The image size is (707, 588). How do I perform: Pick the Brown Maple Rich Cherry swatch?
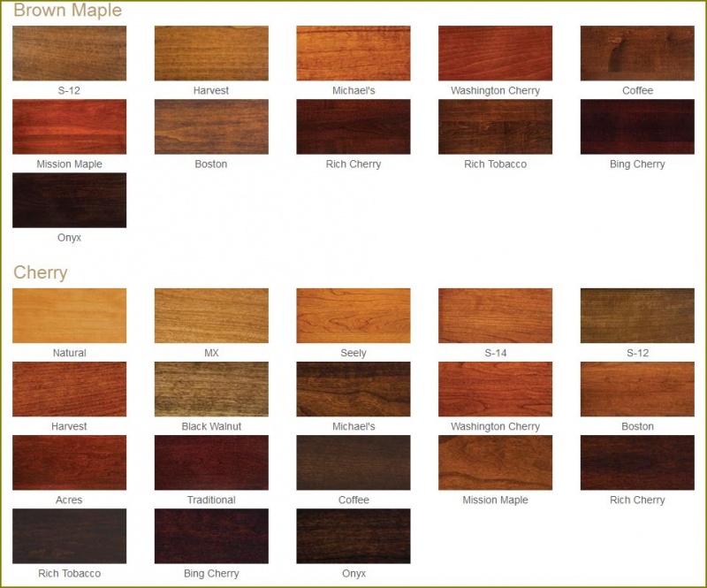353,126
